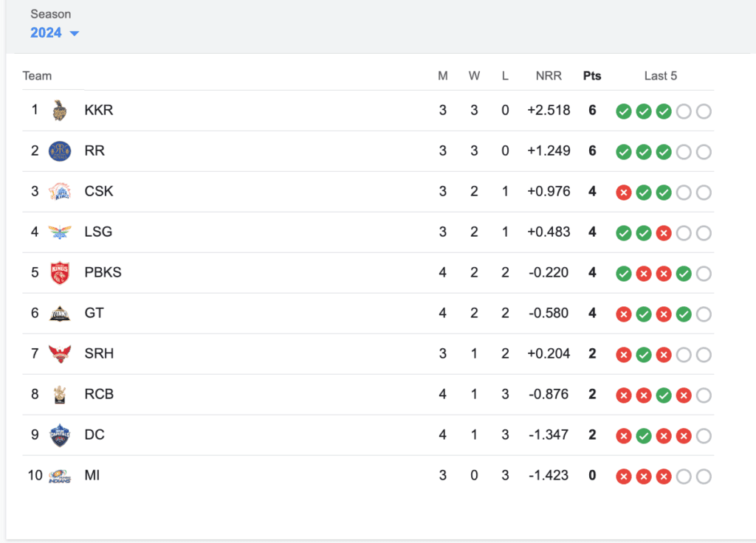Click the PBKS team logo
Viewport: 756px width, 543px height.
tap(58, 272)
